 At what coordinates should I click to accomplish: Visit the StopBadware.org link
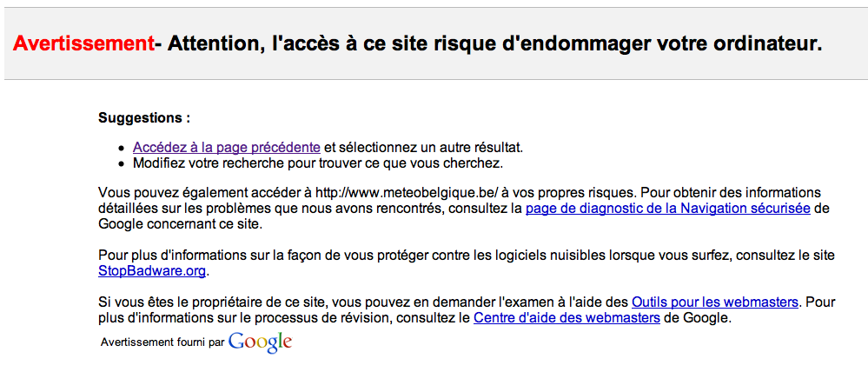pyautogui.click(x=152, y=271)
